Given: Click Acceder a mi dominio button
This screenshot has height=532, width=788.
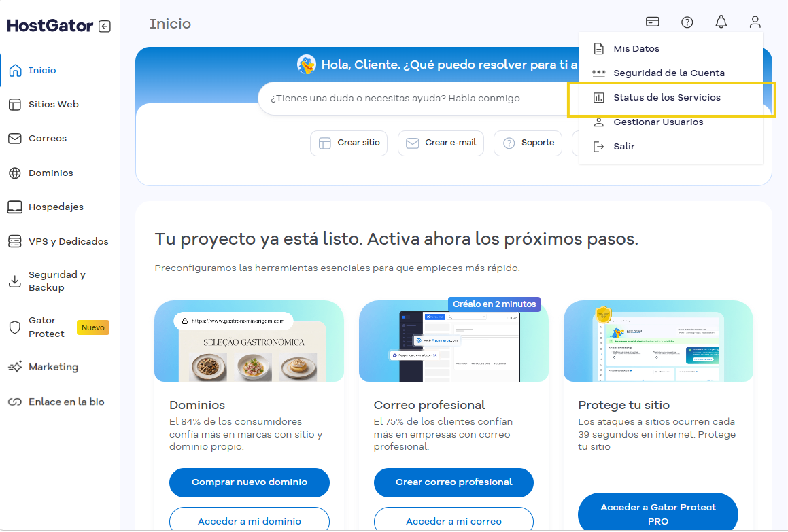Looking at the screenshot, I should tap(250, 520).
